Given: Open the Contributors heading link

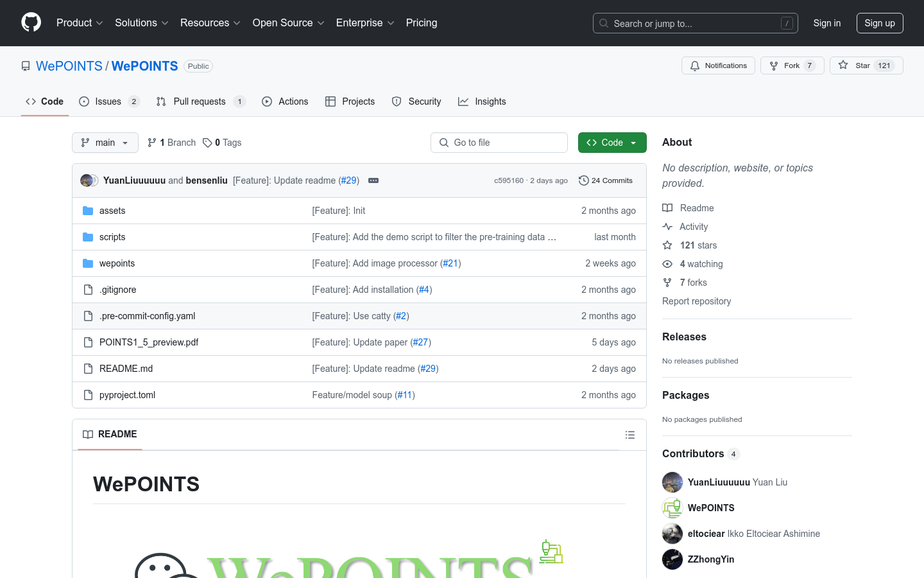Looking at the screenshot, I should (x=701, y=453).
